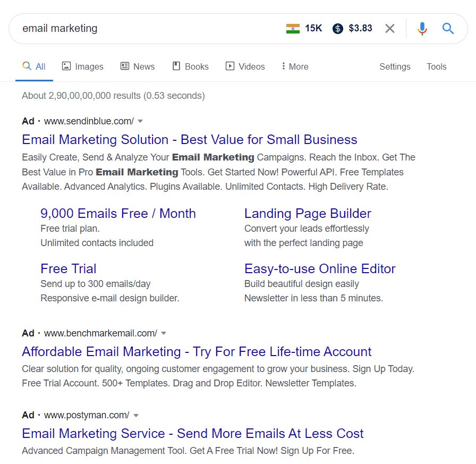Open the Videos results tab
The image size is (476, 464).
245,66
